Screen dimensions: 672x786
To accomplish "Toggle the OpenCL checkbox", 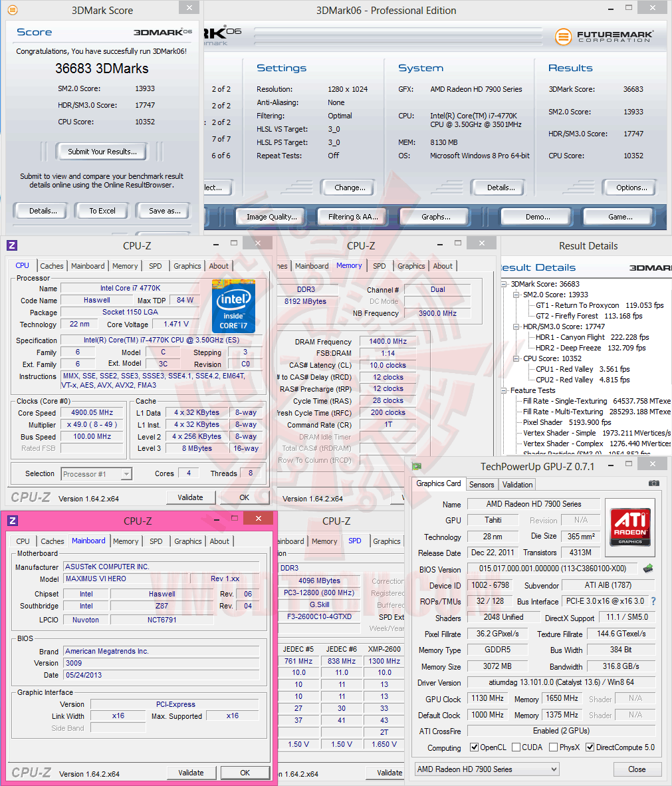I will tap(474, 747).
